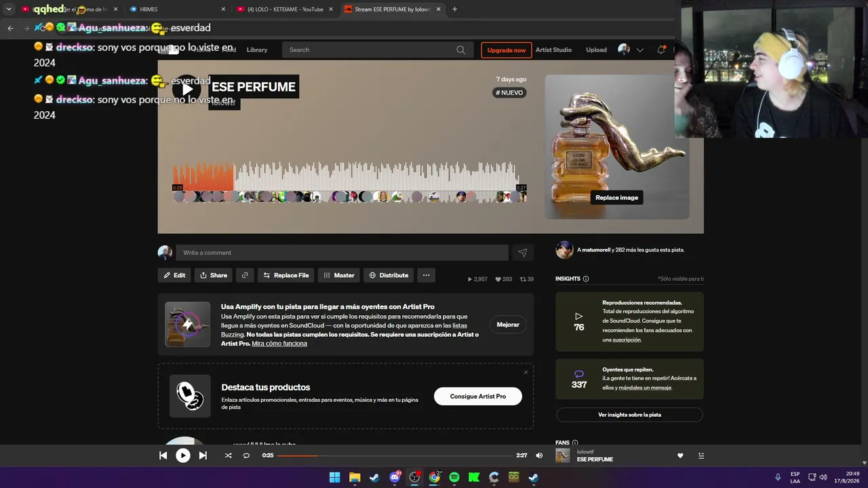Click the Edit track button
868x488 pixels.
[x=174, y=275]
